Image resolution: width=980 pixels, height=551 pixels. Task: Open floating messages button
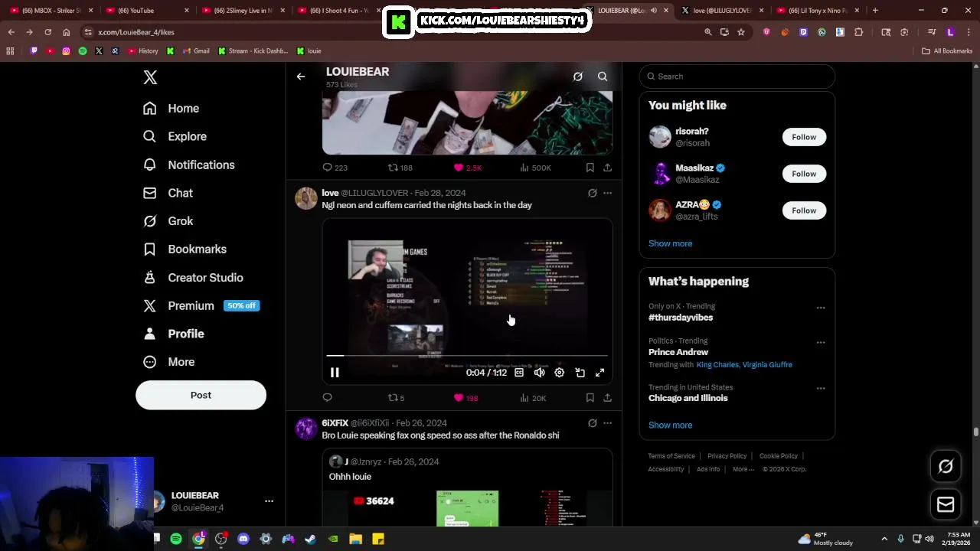point(946,504)
